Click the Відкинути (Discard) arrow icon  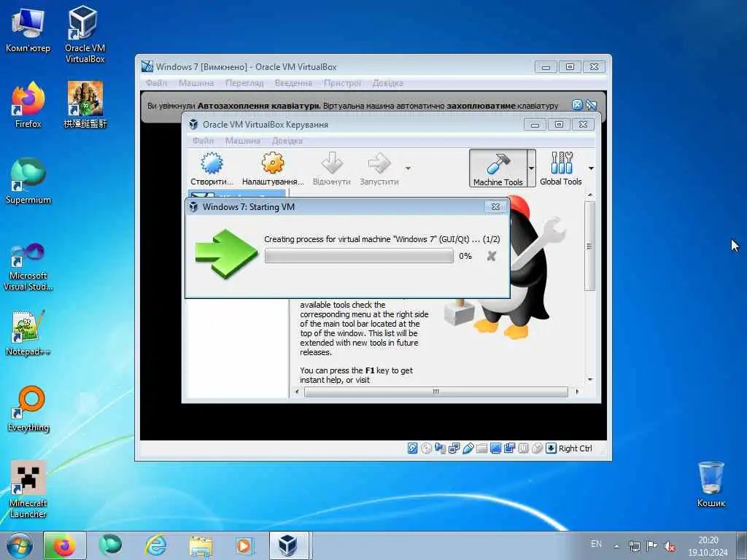pyautogui.click(x=332, y=169)
